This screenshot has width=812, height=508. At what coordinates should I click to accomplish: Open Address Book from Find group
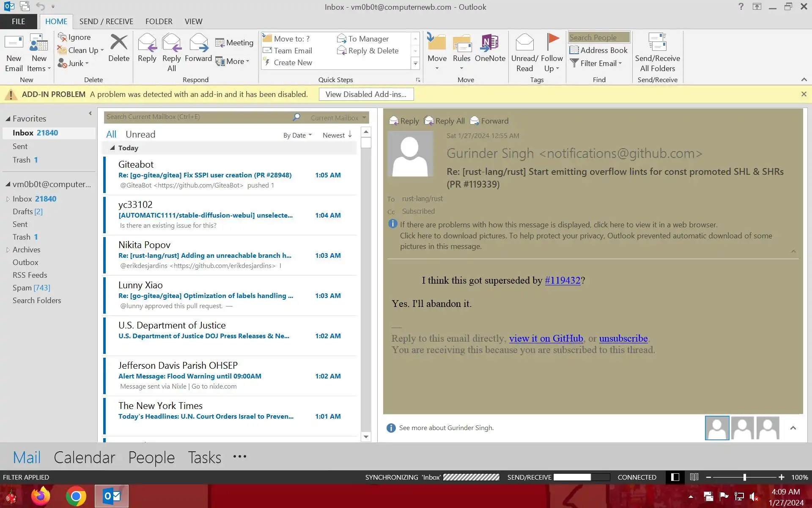599,50
